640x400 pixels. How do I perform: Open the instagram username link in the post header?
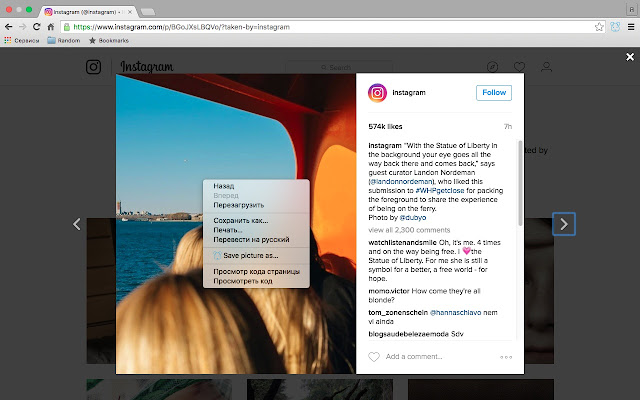click(x=409, y=93)
